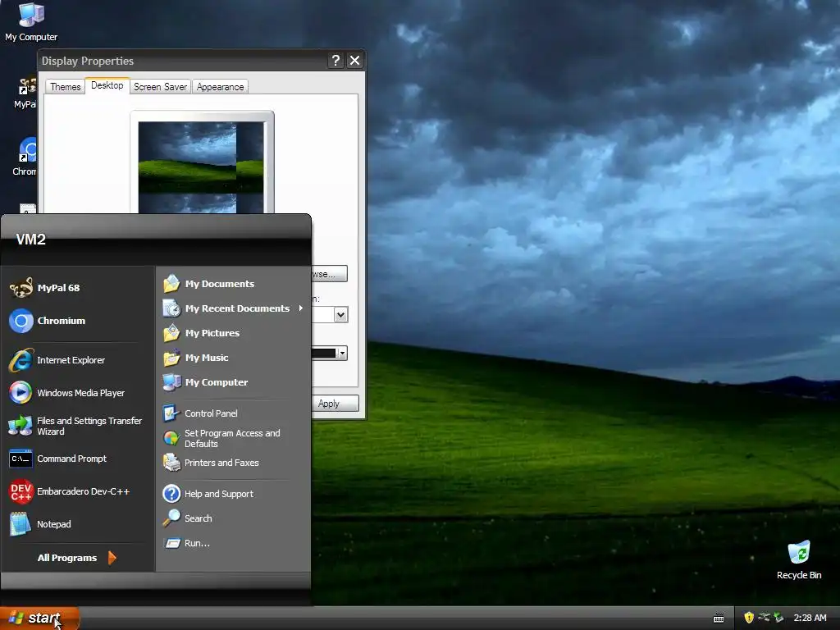Image resolution: width=840 pixels, height=630 pixels.
Task: Switch to the Desktop tab
Action: (x=107, y=85)
